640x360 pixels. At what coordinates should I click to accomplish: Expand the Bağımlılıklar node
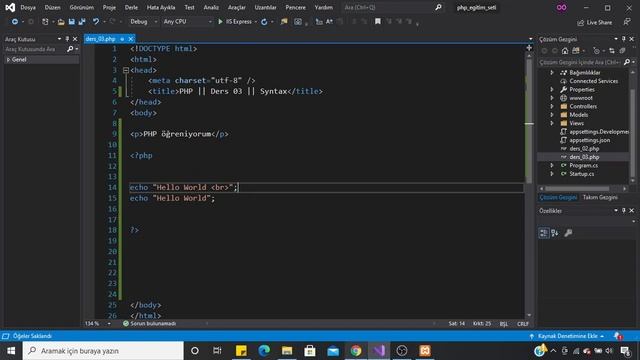pos(552,73)
